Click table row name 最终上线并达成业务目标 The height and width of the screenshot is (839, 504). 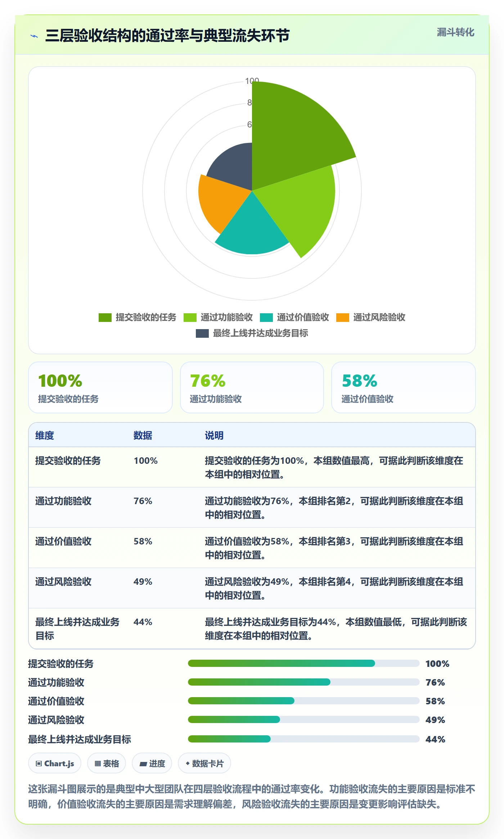pyautogui.click(x=77, y=629)
